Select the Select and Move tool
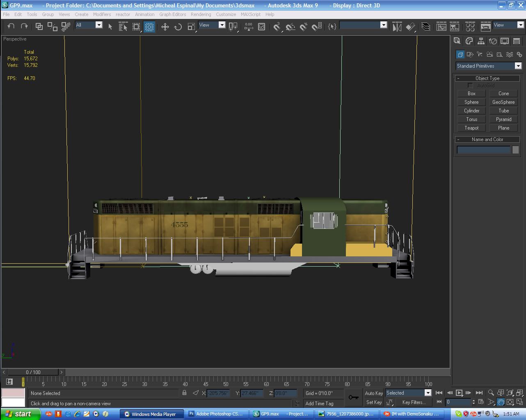526x420 pixels. click(165, 26)
